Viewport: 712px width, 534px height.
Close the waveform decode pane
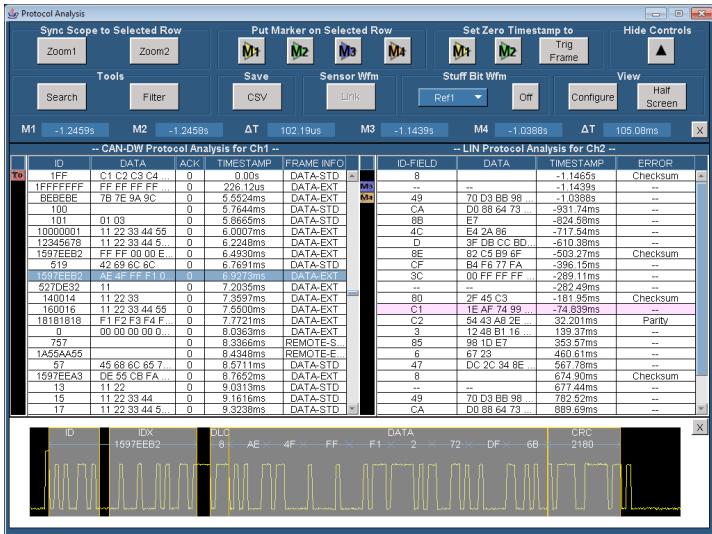[x=700, y=427]
